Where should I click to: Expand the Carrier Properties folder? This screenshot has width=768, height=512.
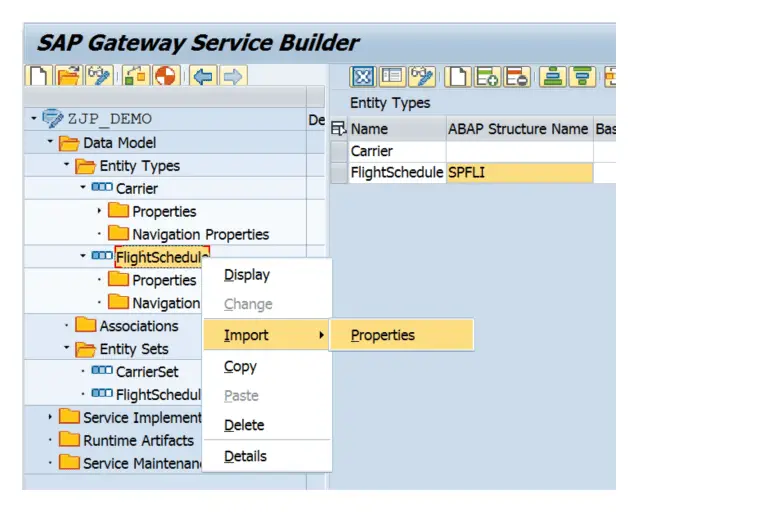pyautogui.click(x=99, y=211)
